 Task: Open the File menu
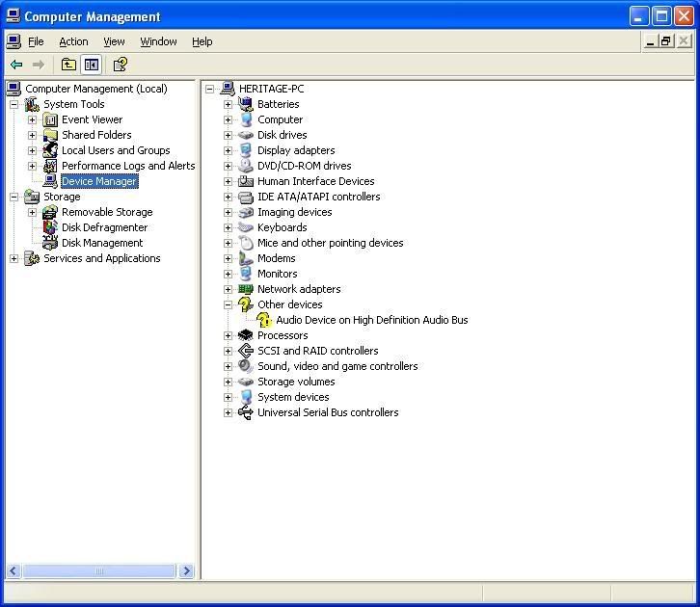pos(36,41)
